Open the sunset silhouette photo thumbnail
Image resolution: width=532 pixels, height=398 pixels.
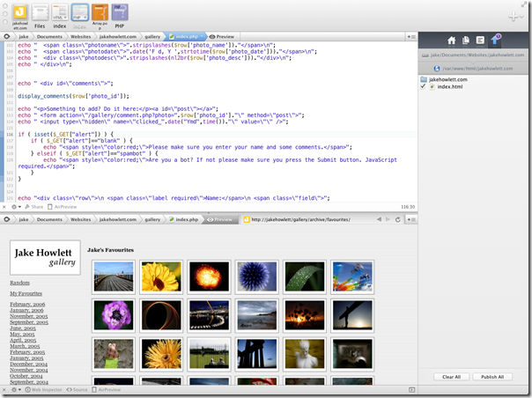point(305,315)
